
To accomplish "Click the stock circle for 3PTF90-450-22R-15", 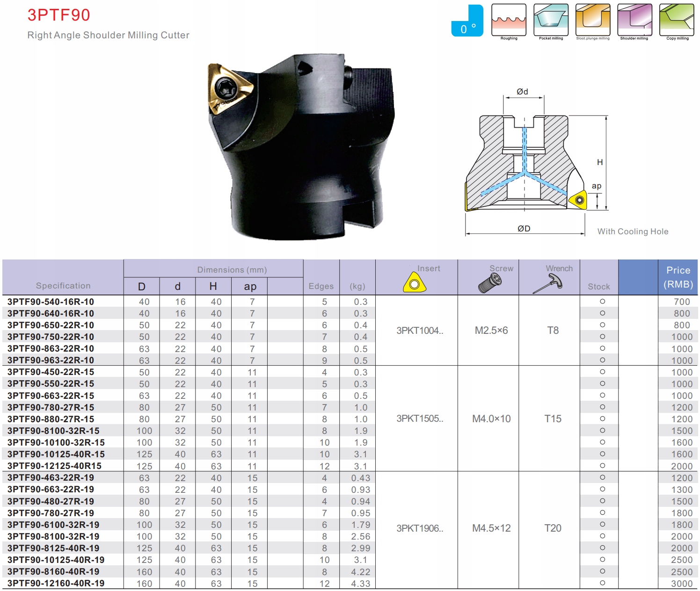I will coord(602,372).
